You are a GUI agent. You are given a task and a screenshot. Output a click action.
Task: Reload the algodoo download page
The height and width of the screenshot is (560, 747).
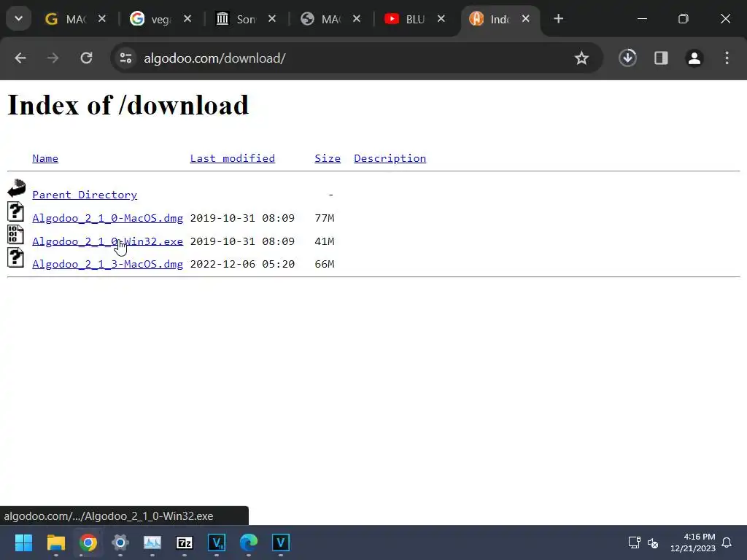coord(86,58)
